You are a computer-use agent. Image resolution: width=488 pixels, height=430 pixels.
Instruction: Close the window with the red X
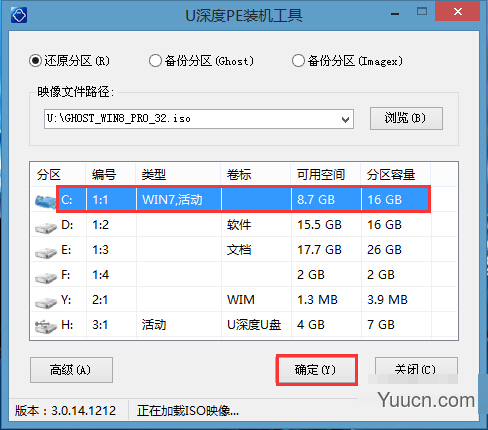[458, 12]
